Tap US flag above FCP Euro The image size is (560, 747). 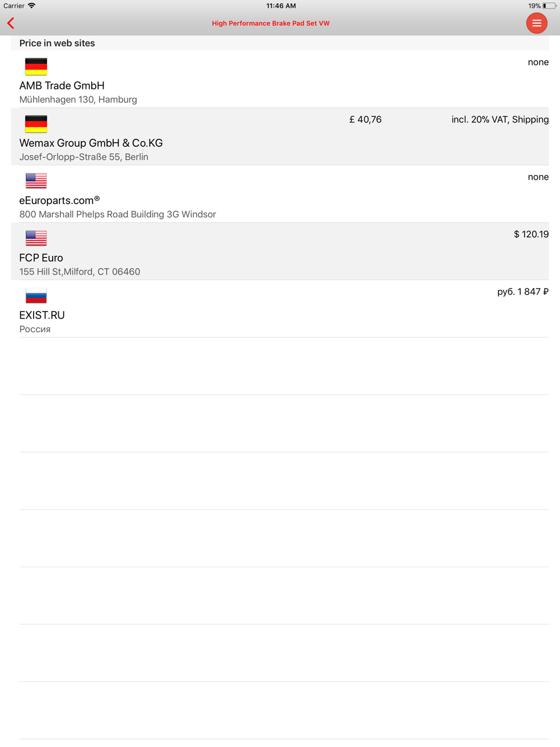pyautogui.click(x=36, y=238)
